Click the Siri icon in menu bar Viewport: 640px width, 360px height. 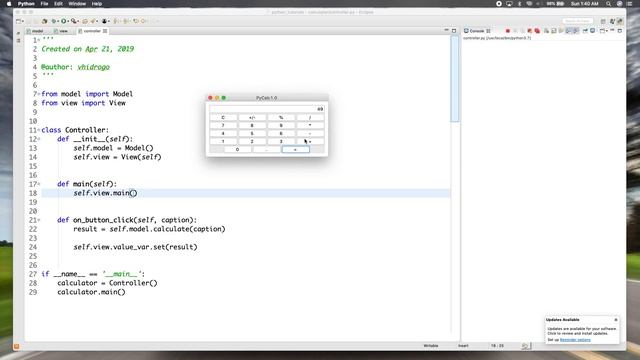[619, 4]
